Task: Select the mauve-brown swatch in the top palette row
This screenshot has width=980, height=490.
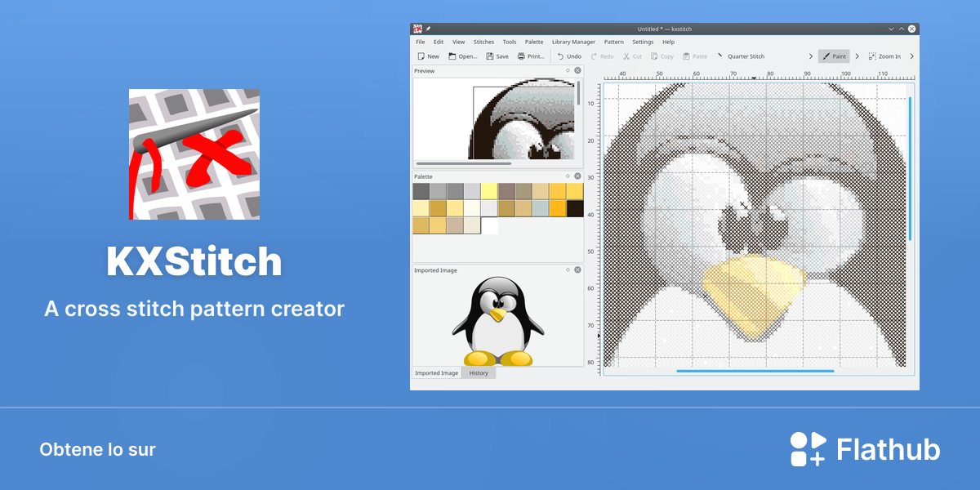Action: click(506, 191)
